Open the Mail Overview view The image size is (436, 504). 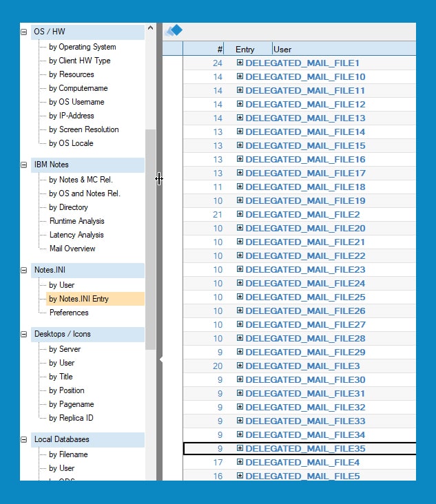(72, 249)
